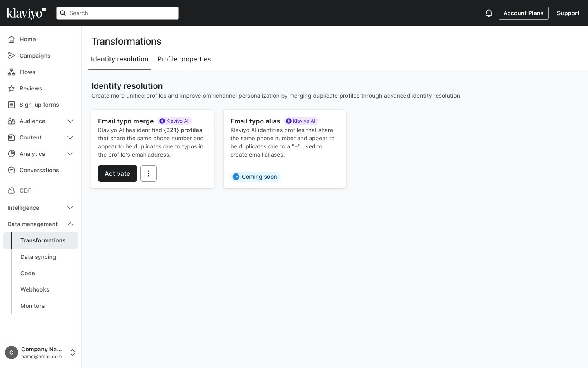
Task: Select the Identity resolution tab
Action: (x=120, y=59)
